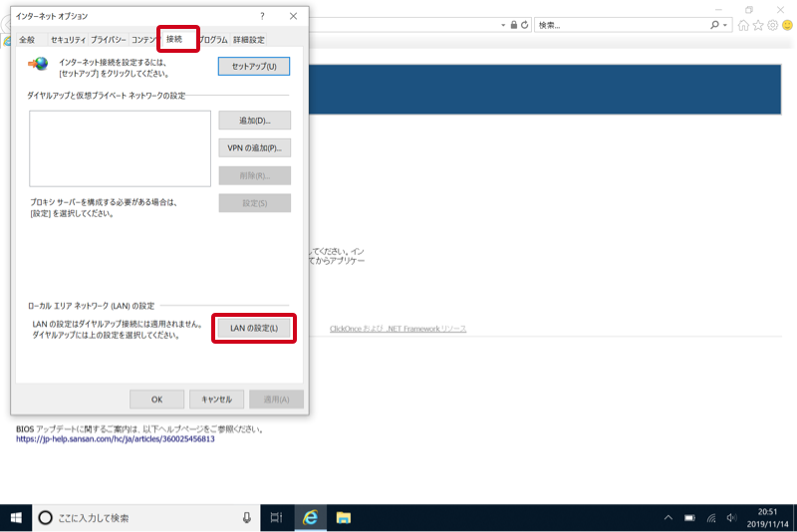Open the IE home page icon
Viewport: 797px width, 532px height.
[x=743, y=25]
